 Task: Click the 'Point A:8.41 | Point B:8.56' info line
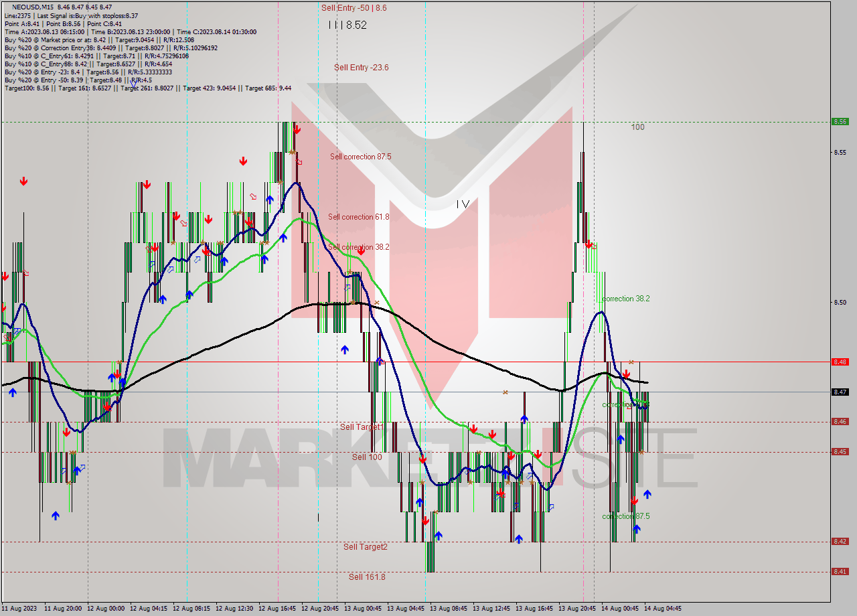63,23
